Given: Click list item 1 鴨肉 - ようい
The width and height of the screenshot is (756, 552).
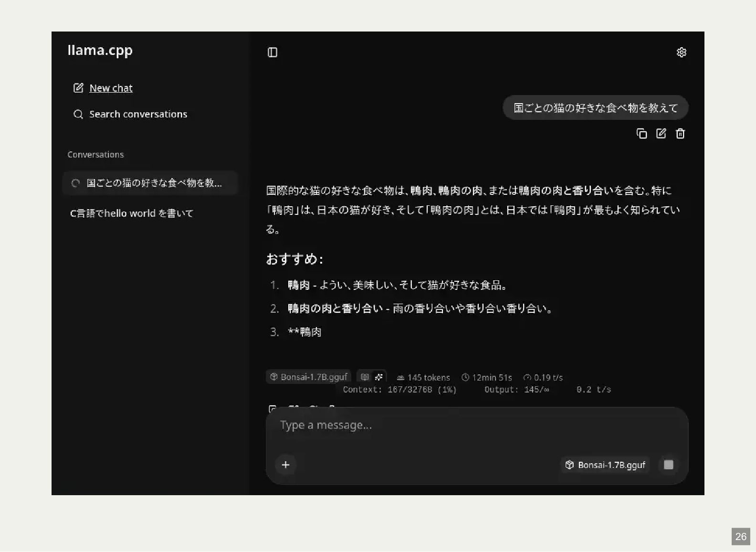Looking at the screenshot, I should tap(397, 285).
